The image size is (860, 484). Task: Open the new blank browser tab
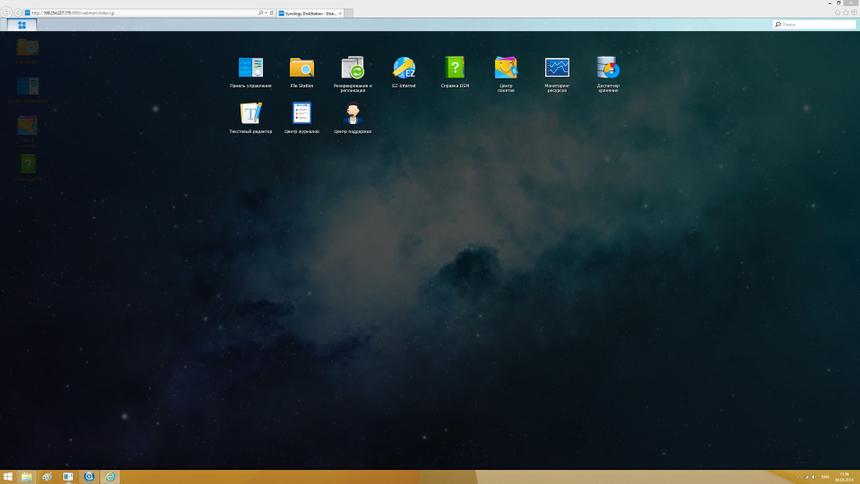pos(349,13)
